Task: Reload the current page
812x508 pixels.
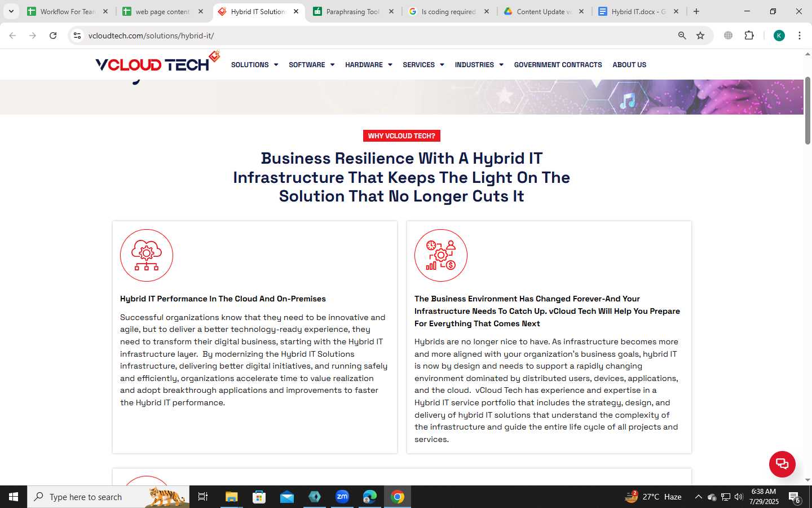Action: click(x=53, y=36)
